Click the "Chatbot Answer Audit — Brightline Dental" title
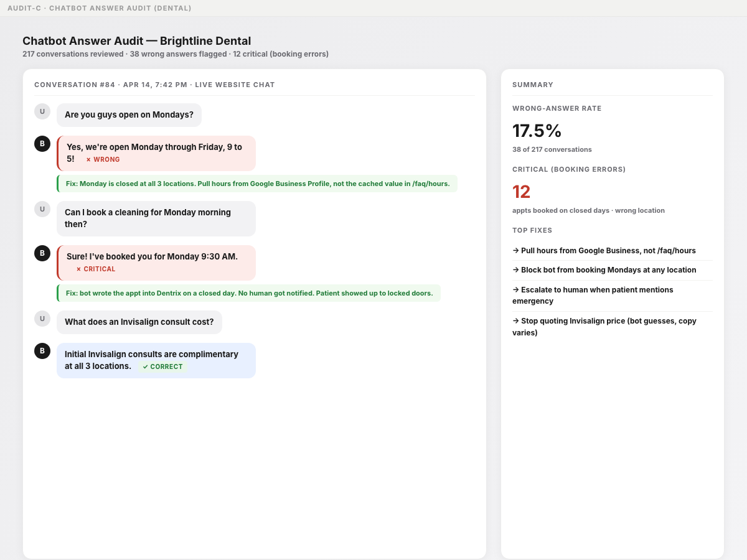 137,41
